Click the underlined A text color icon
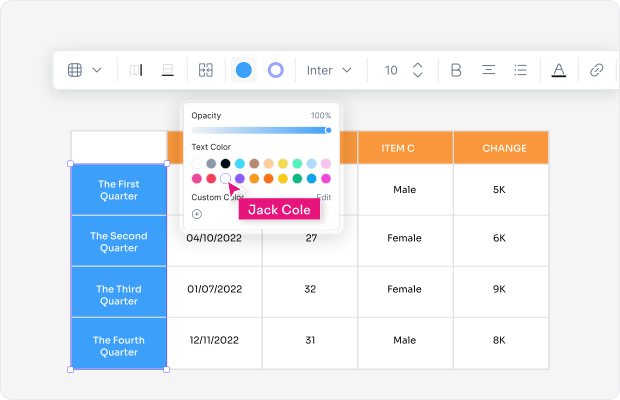Viewport: 620px width, 400px height. pos(559,70)
